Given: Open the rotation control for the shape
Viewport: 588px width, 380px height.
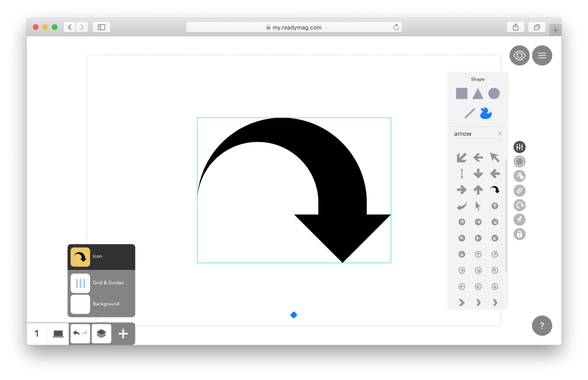Looking at the screenshot, I should pos(520,205).
